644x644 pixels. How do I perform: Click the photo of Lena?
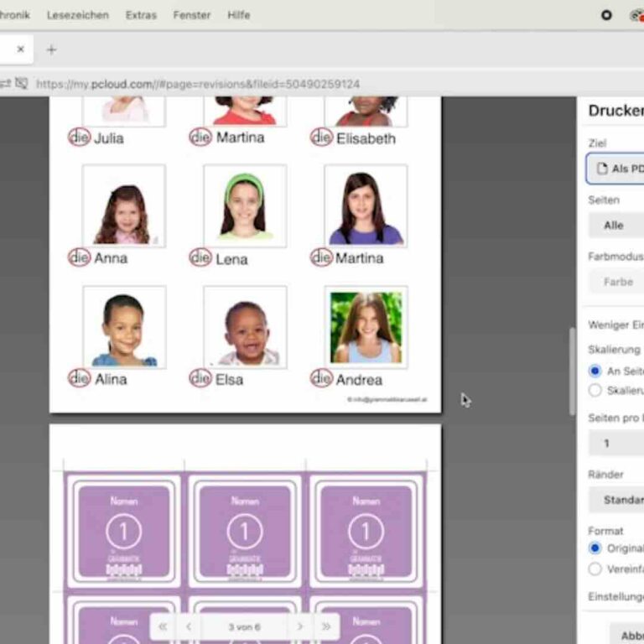click(245, 205)
